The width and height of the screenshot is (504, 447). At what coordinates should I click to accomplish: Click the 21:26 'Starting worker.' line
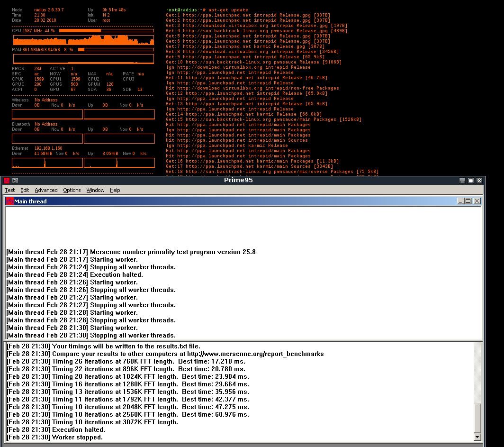(x=72, y=283)
